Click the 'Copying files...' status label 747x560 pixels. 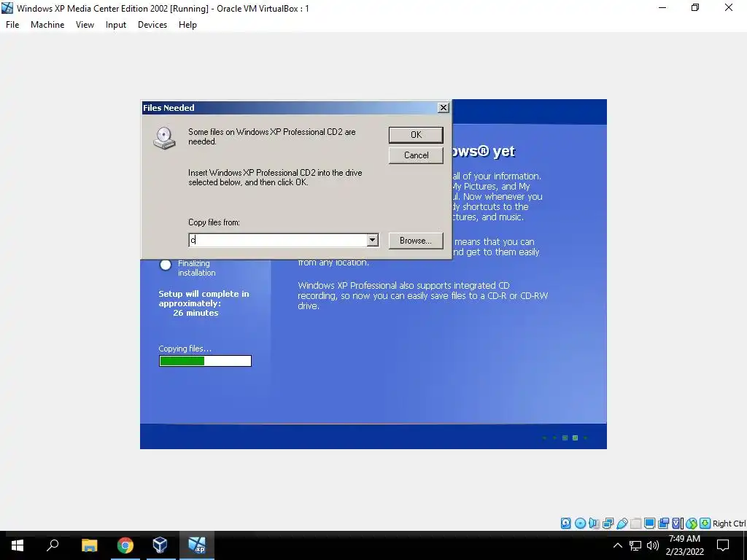[x=185, y=349]
